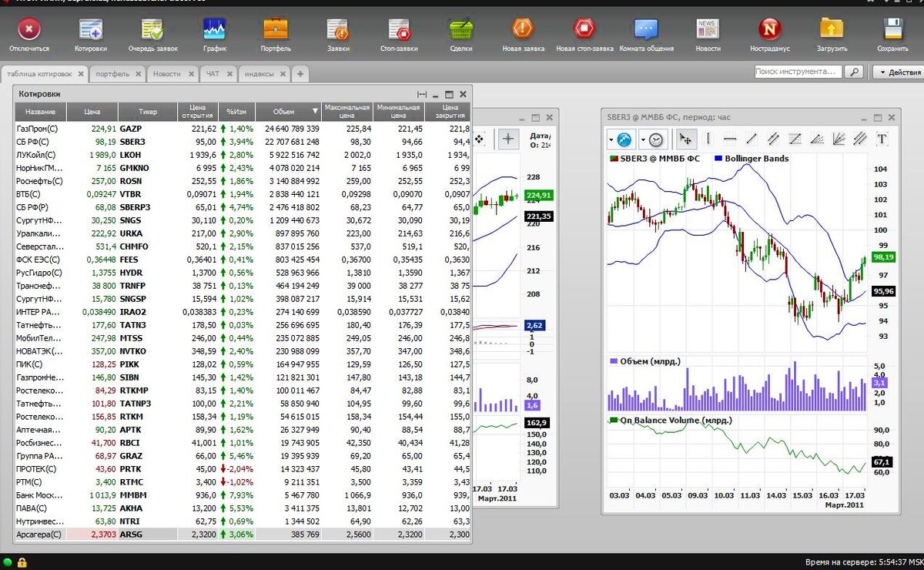Select the MMBM ticker row
Image resolution: width=924 pixels, height=570 pixels.
pyautogui.click(x=243, y=495)
